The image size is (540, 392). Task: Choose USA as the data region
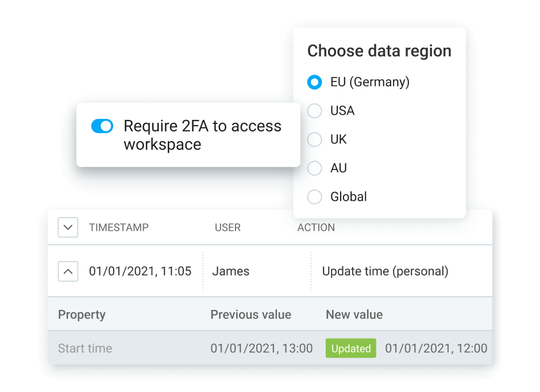pyautogui.click(x=315, y=111)
